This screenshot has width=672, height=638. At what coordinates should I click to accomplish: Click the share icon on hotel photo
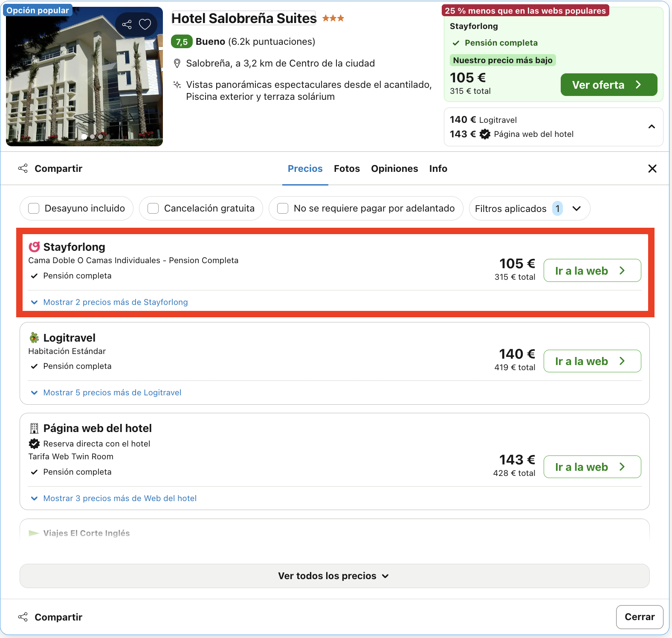coord(127,24)
